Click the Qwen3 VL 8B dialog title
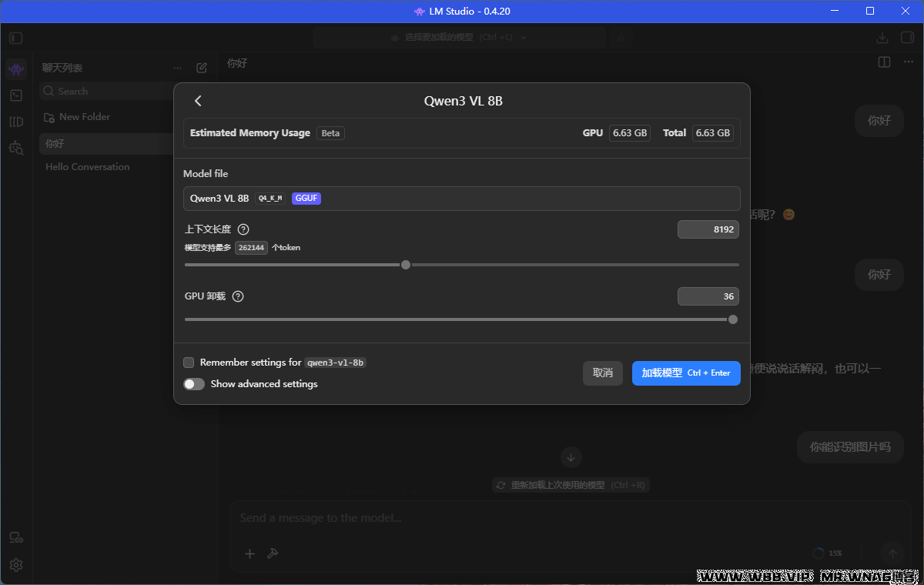The image size is (924, 585). pyautogui.click(x=464, y=101)
